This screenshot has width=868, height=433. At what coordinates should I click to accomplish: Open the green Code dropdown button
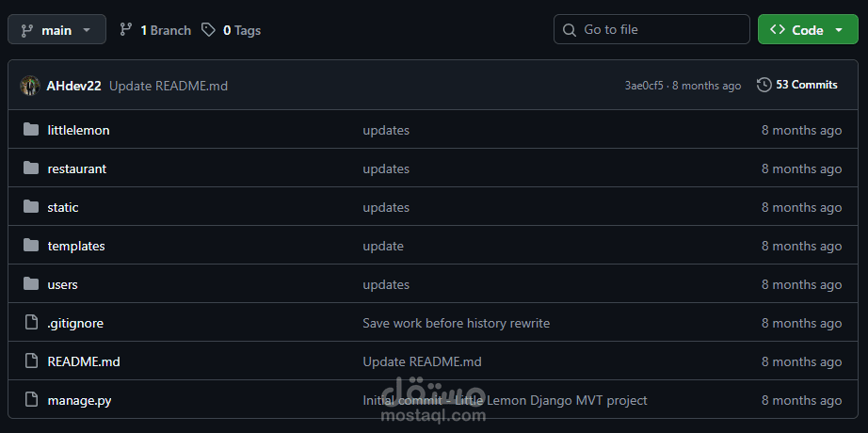point(808,29)
